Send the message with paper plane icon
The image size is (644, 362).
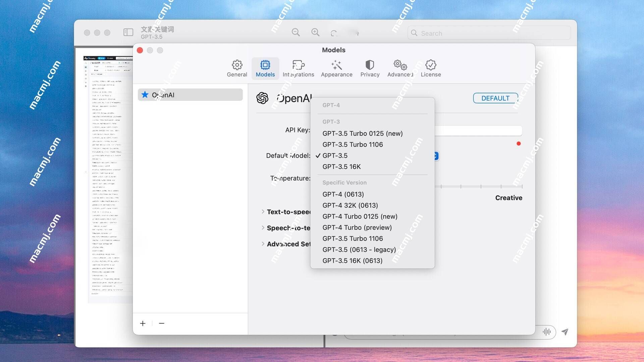(565, 331)
